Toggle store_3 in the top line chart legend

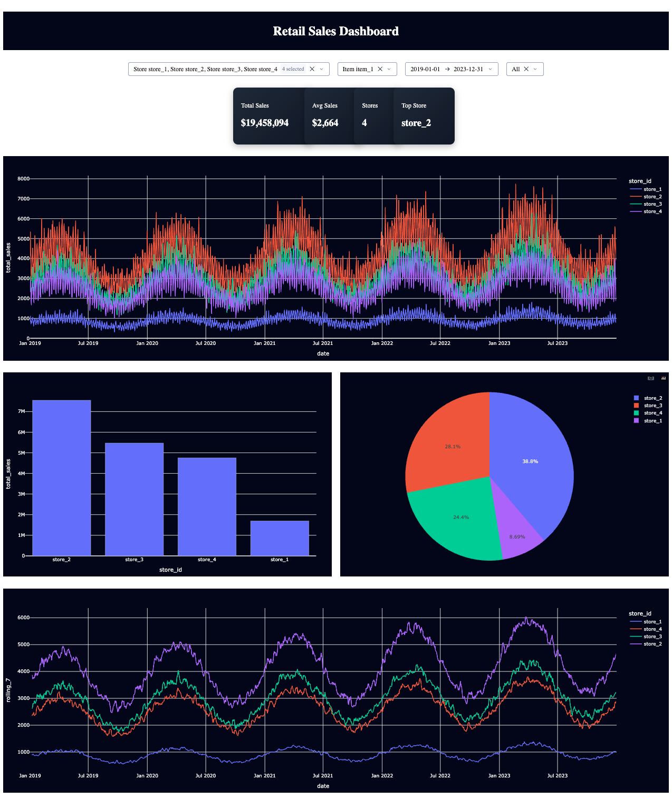[x=646, y=204]
